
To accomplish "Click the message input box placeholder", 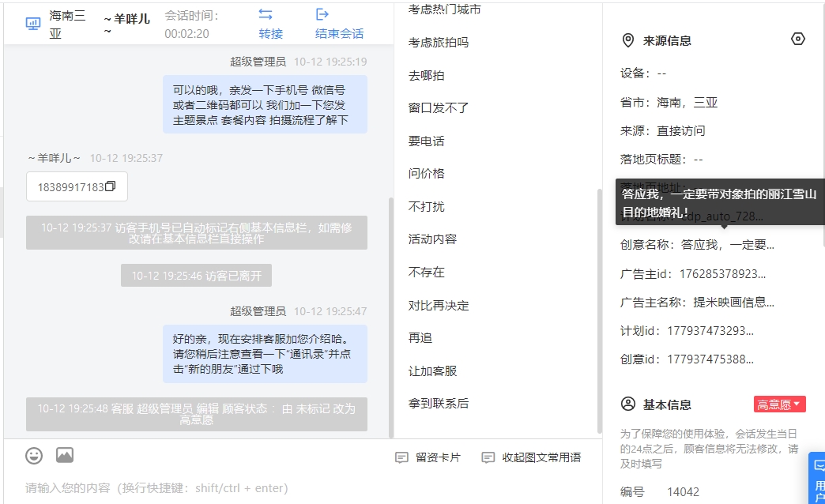I will tap(156, 488).
